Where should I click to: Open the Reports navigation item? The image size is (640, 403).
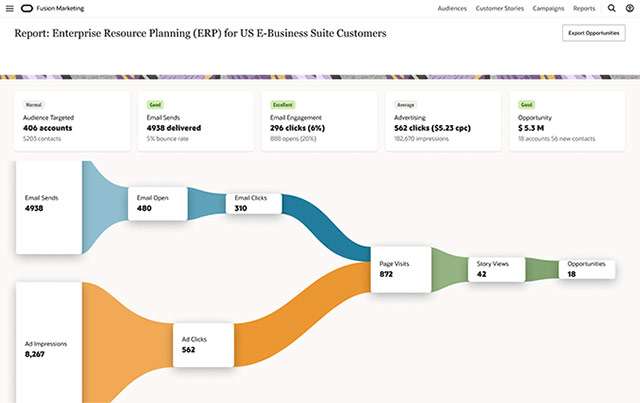click(x=584, y=8)
